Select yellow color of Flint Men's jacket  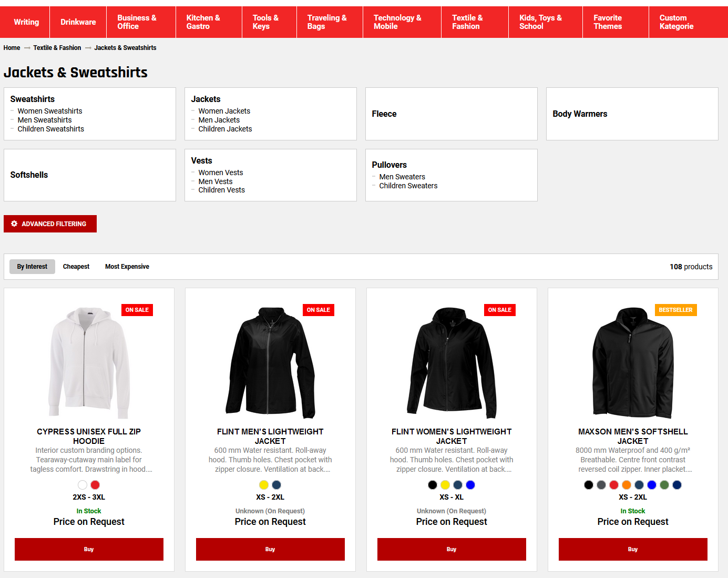pyautogui.click(x=264, y=485)
